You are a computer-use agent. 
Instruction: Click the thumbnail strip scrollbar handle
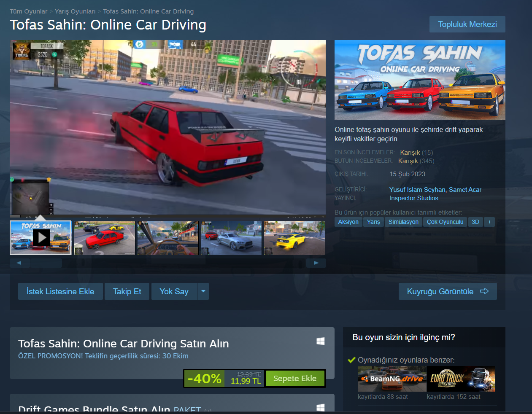click(x=46, y=263)
